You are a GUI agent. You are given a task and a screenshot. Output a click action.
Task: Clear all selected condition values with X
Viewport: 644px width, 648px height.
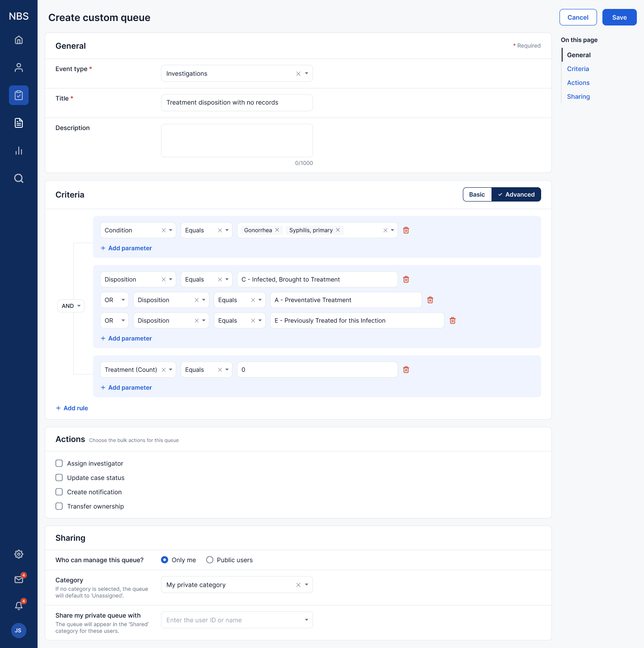point(386,230)
